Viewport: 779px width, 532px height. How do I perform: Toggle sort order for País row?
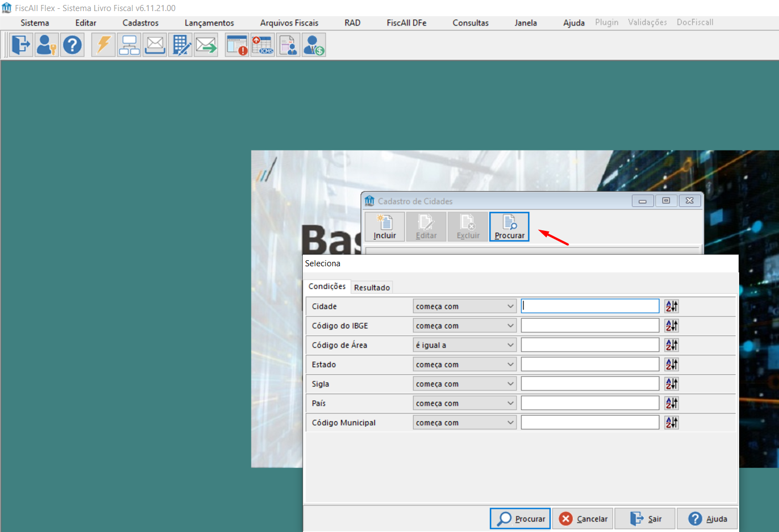pyautogui.click(x=672, y=403)
